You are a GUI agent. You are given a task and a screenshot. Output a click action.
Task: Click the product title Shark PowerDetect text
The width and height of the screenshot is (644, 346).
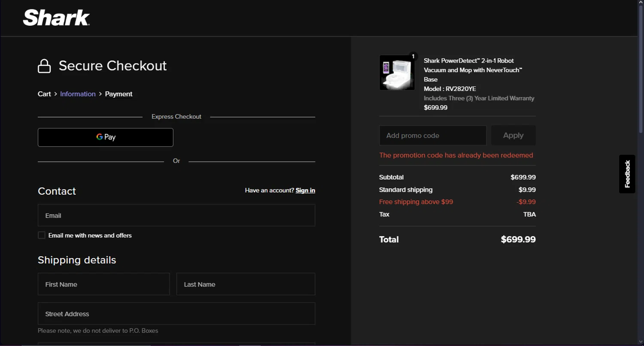point(473,70)
